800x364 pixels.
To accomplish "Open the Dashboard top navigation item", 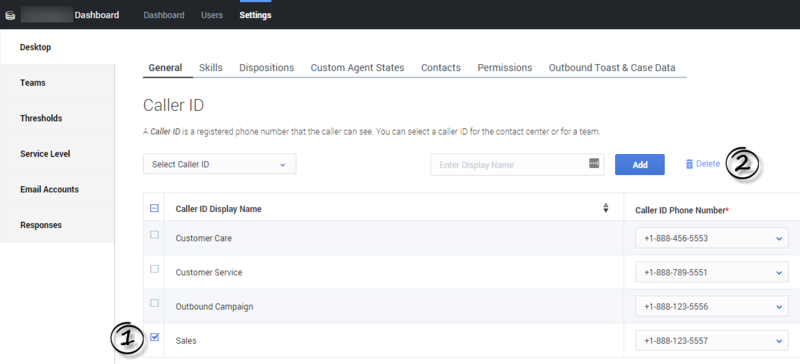I will point(164,15).
